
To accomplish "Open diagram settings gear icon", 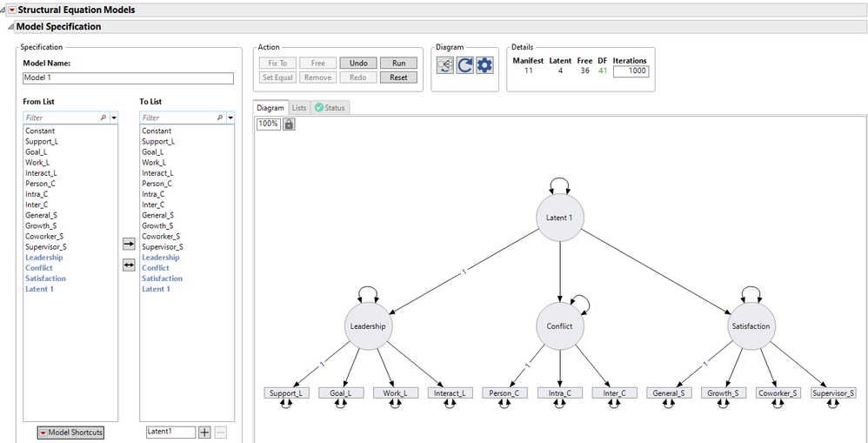I will (x=484, y=65).
